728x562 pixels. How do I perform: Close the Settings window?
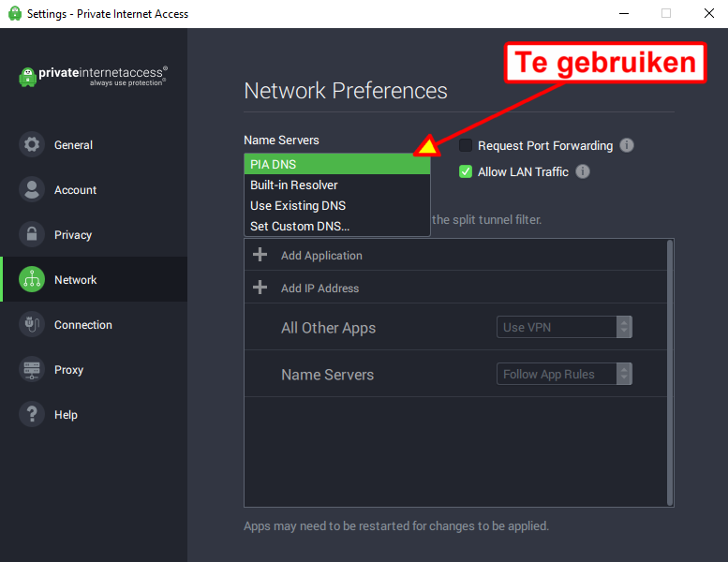pyautogui.click(x=709, y=13)
